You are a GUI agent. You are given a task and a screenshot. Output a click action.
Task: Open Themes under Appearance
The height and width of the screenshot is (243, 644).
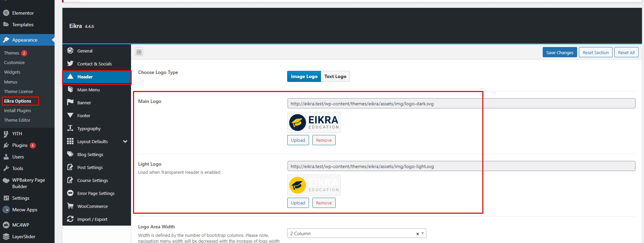[12, 53]
